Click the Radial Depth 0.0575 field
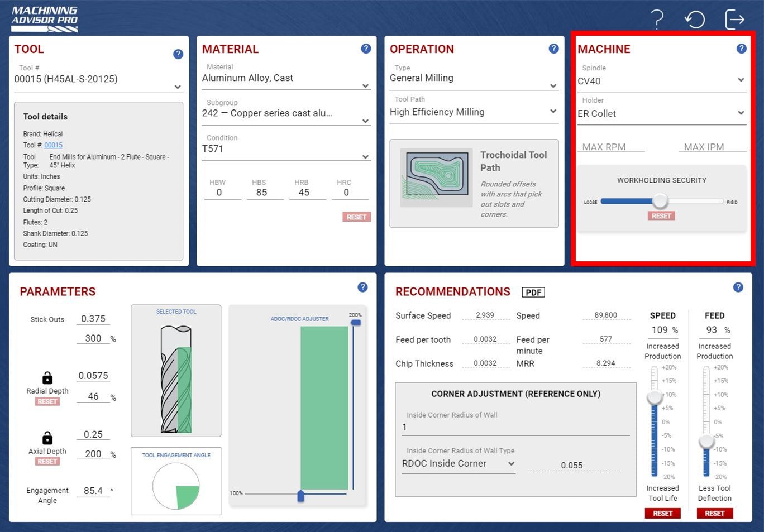The height and width of the screenshot is (532, 764). 93,376
